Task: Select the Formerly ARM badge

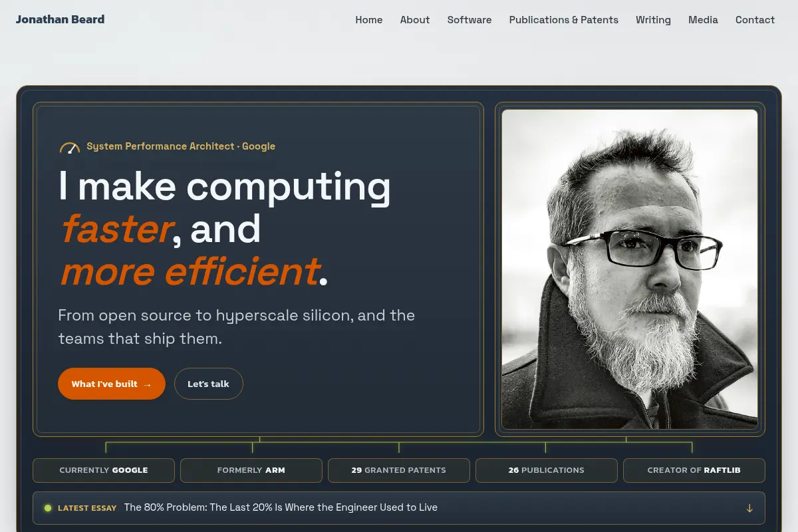Action: click(x=251, y=470)
